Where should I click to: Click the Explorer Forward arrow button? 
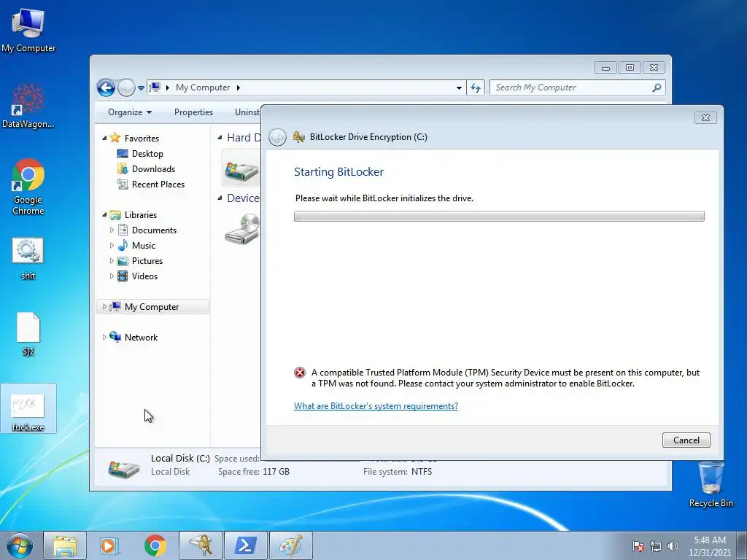point(126,87)
